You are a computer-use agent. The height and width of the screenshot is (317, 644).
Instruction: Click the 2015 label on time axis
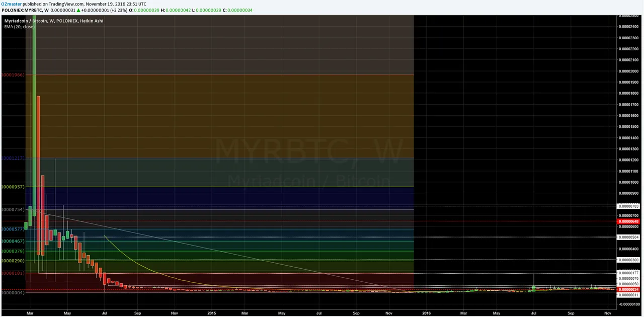click(211, 312)
